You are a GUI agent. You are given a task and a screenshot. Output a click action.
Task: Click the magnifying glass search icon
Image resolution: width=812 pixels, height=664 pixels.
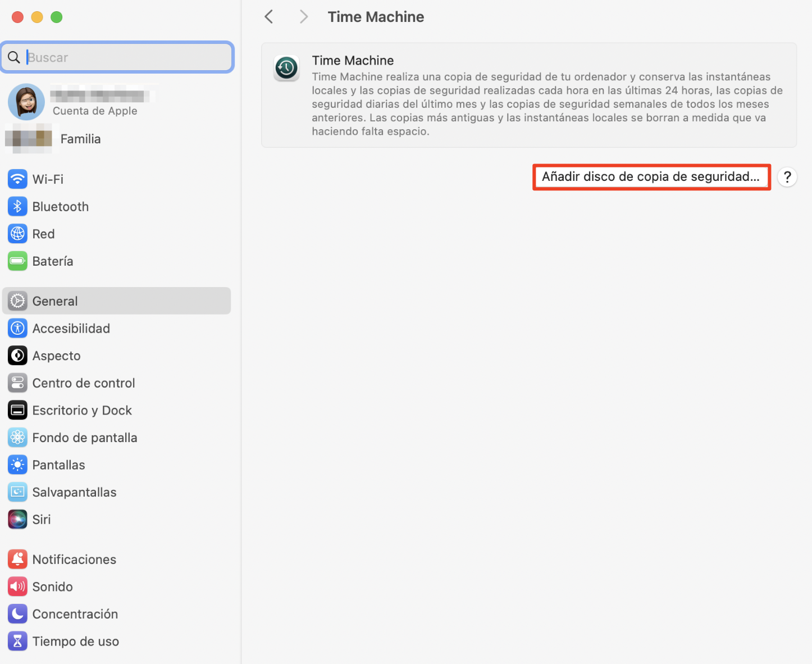click(15, 57)
